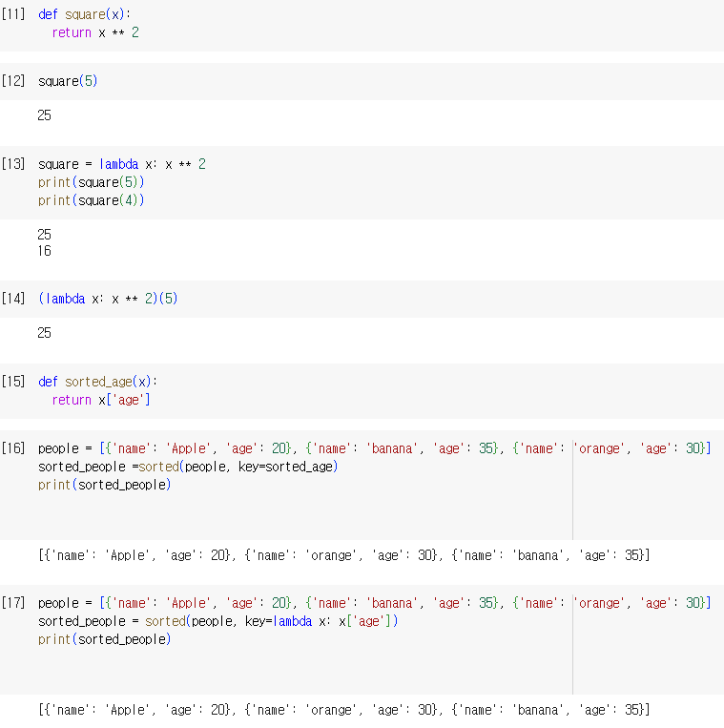The image size is (724, 728).
Task: Click the 'return x ** 2' line
Action: [95, 32]
